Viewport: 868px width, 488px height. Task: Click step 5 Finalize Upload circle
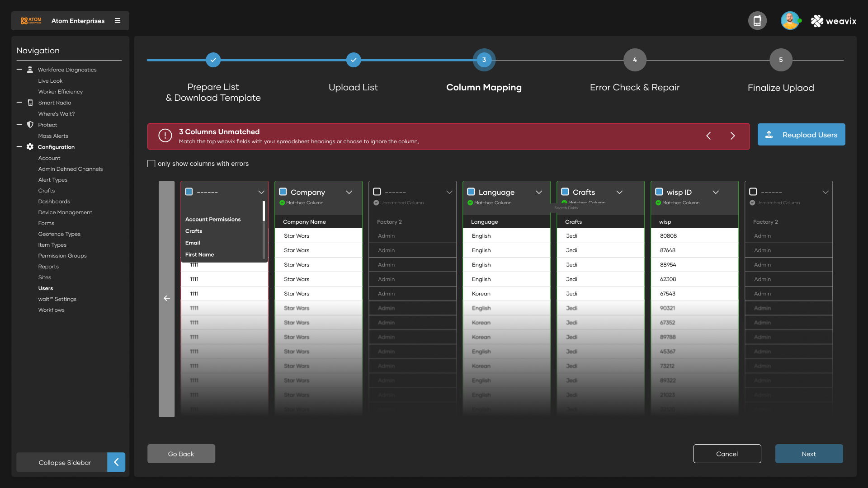[781, 60]
